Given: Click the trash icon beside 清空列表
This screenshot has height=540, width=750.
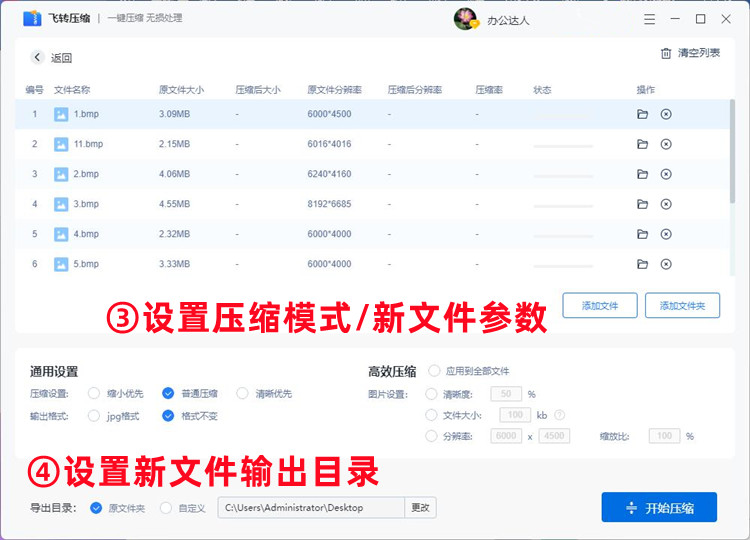Looking at the screenshot, I should coord(666,53).
